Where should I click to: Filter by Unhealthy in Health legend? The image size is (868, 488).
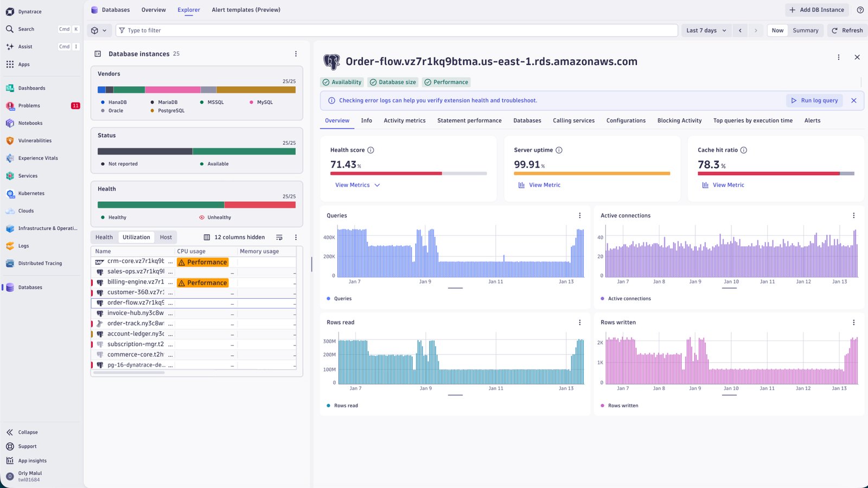click(215, 217)
